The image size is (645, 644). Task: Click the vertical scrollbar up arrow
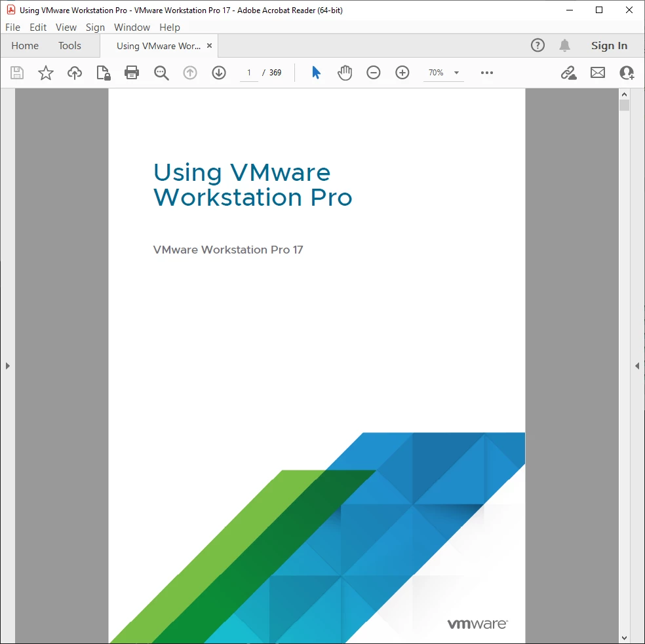tap(624, 94)
